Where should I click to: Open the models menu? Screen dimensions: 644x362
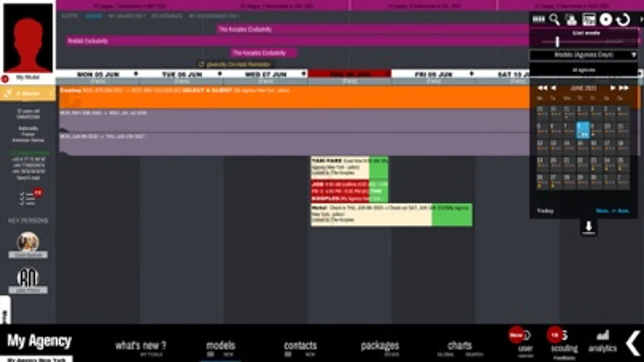click(221, 345)
